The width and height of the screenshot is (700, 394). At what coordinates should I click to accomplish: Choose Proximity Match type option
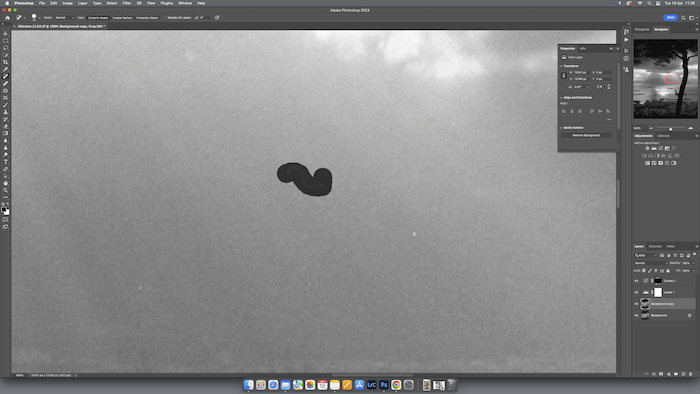(x=147, y=18)
